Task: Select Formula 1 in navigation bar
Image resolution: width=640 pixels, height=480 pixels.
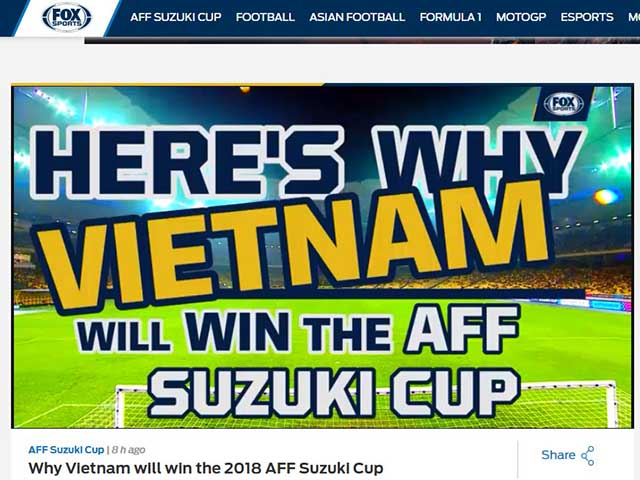Action: coord(450,17)
